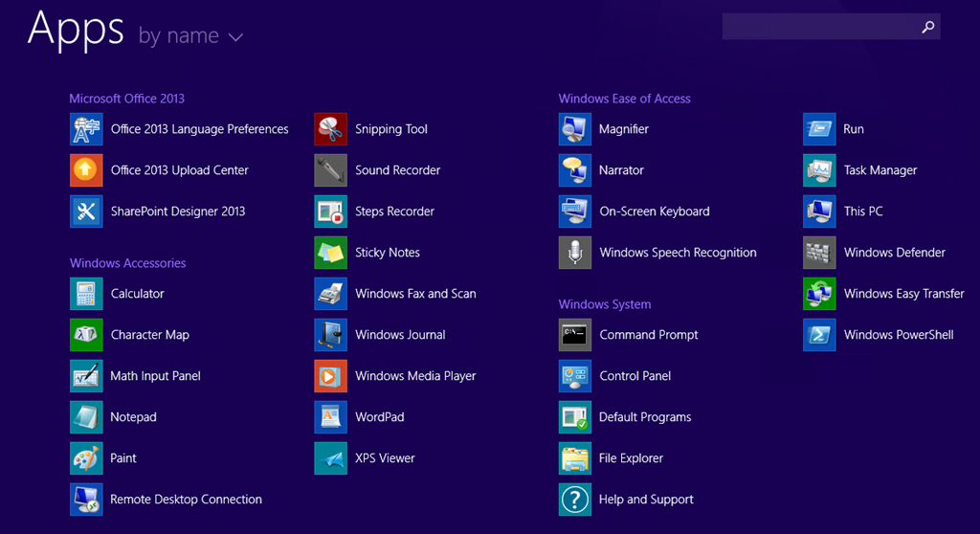980x534 pixels.
Task: Click the 'Office 2013 Upload Center' label text
Action: (179, 170)
